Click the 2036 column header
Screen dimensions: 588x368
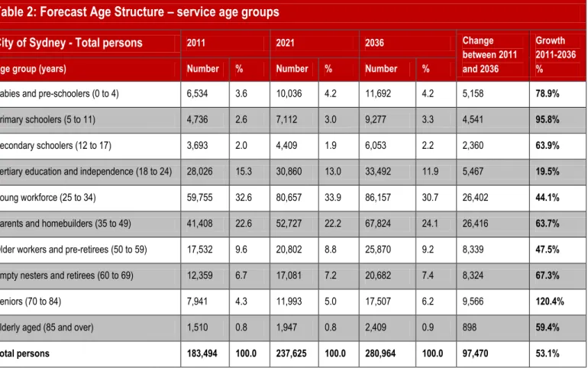(x=374, y=43)
